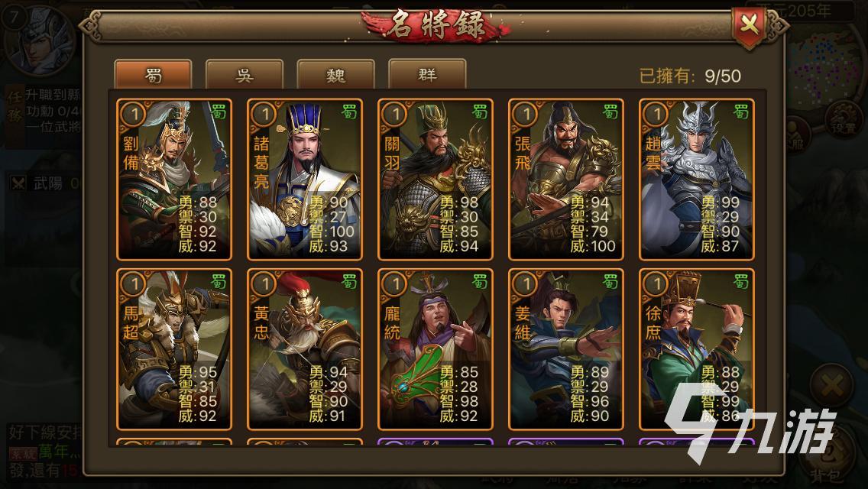The image size is (868, 489).
Task: Choose the 張飛 general card
Action: coord(565,180)
